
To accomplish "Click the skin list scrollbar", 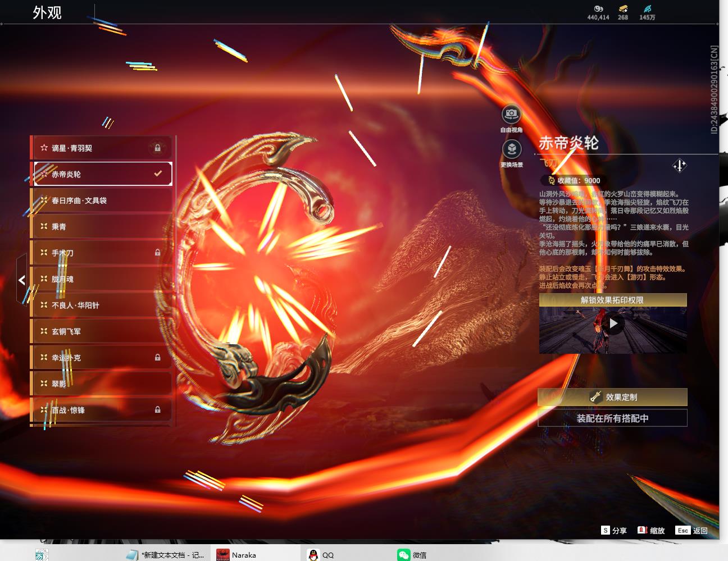I will (175, 281).
